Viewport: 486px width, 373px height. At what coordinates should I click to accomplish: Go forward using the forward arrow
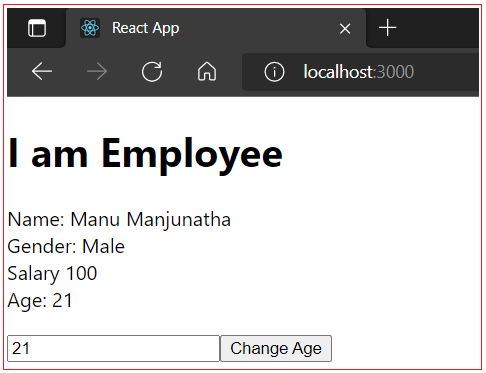pyautogui.click(x=97, y=71)
